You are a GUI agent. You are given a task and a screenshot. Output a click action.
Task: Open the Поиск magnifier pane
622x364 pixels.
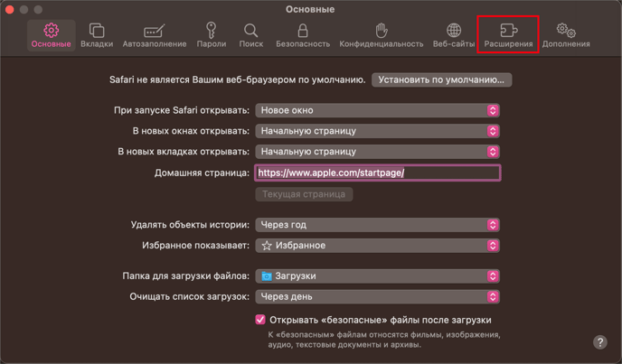pyautogui.click(x=250, y=35)
